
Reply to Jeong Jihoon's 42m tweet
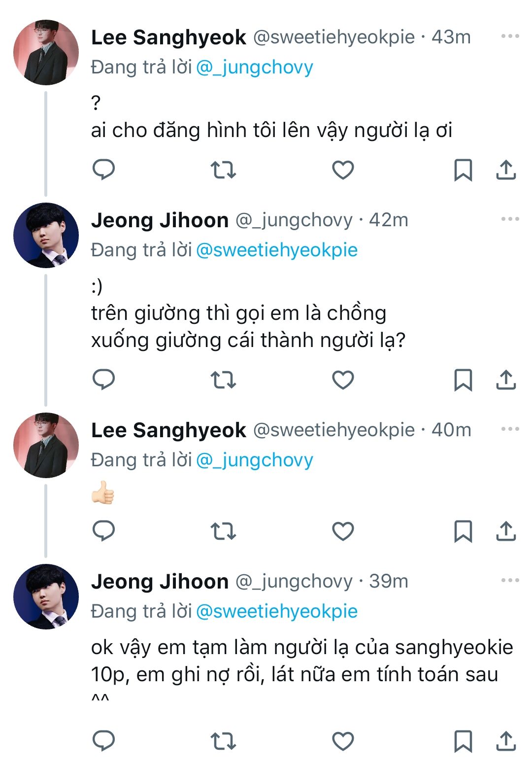103,380
